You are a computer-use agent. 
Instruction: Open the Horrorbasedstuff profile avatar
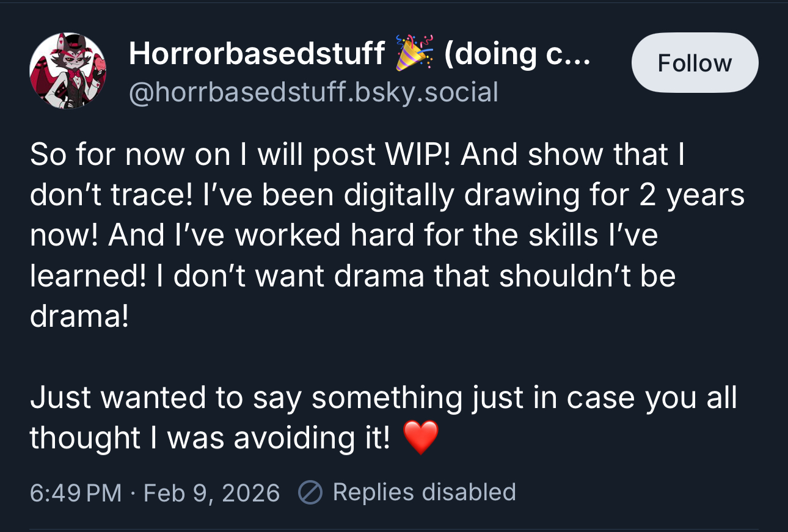coord(68,71)
